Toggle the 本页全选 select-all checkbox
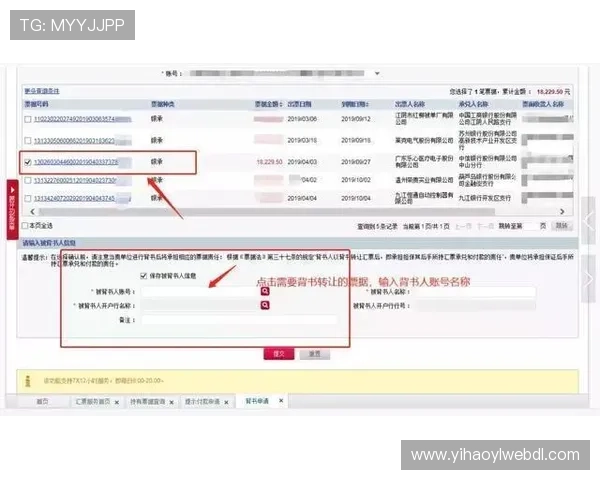Viewport: 600px width, 480px height. [x=25, y=226]
